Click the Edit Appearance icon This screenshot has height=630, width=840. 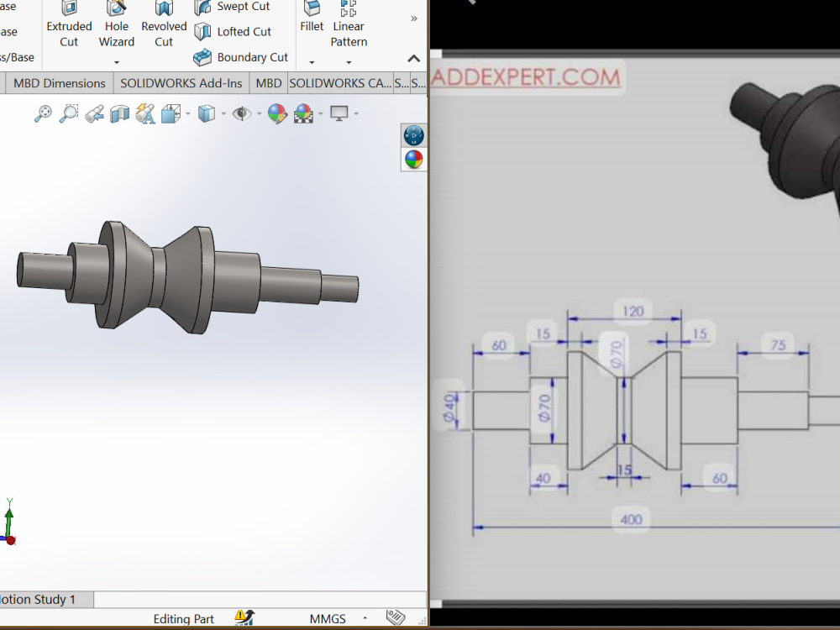[x=277, y=113]
